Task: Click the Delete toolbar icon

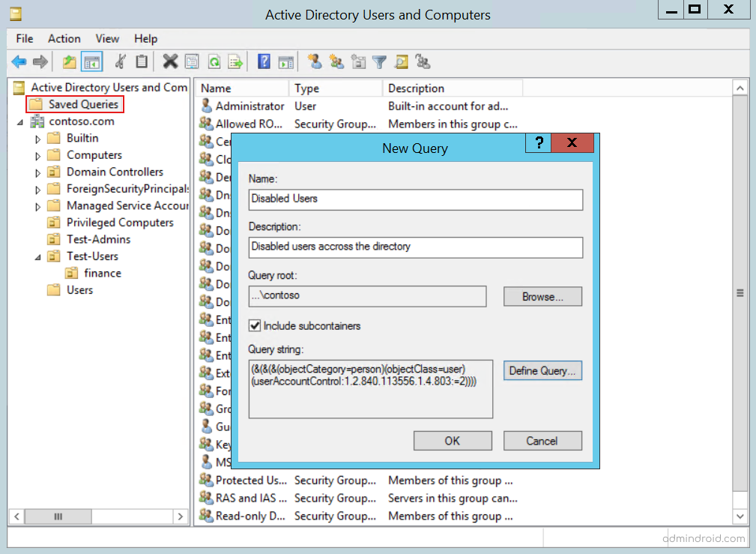Action: click(169, 61)
